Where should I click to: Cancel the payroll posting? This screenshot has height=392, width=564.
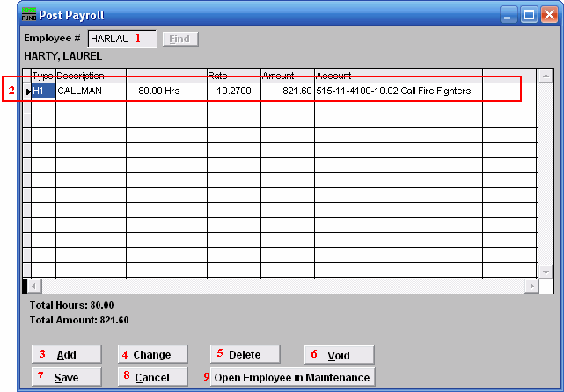153,377
